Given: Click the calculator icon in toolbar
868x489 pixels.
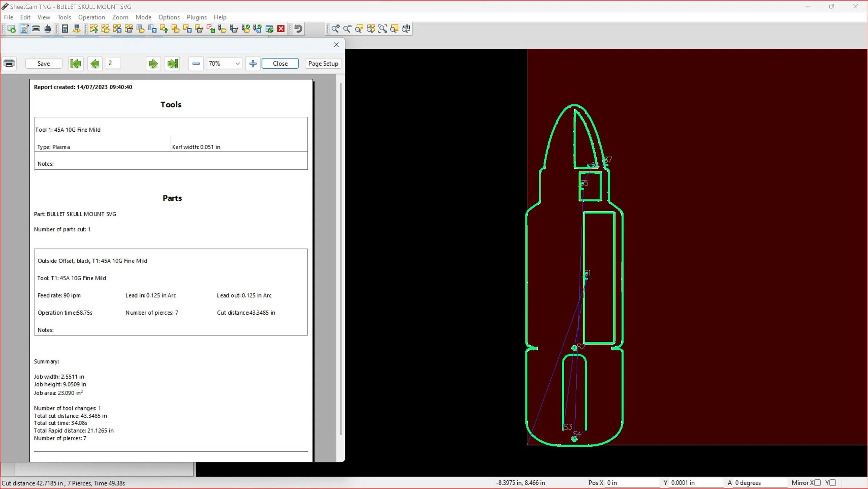Looking at the screenshot, I should pos(65,29).
